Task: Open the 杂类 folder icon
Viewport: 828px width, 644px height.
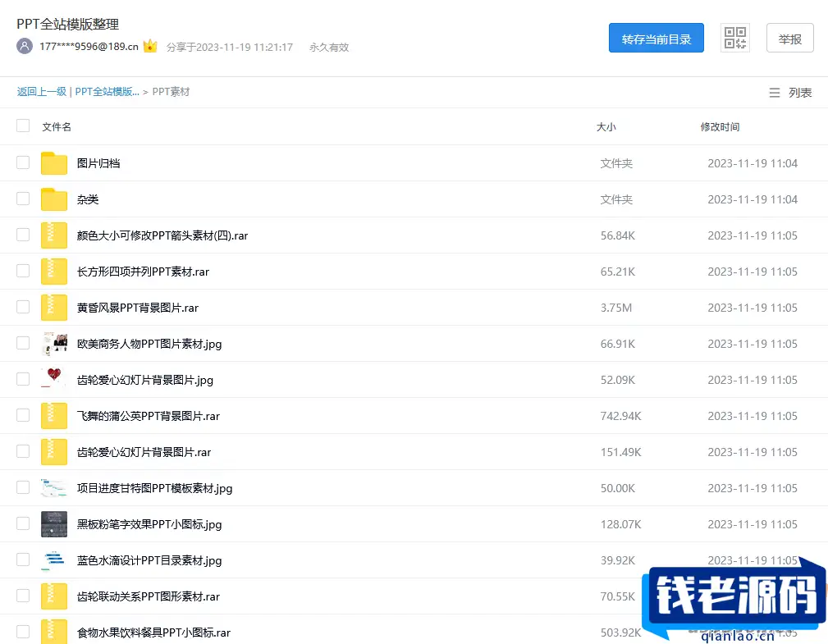Action: click(x=54, y=199)
